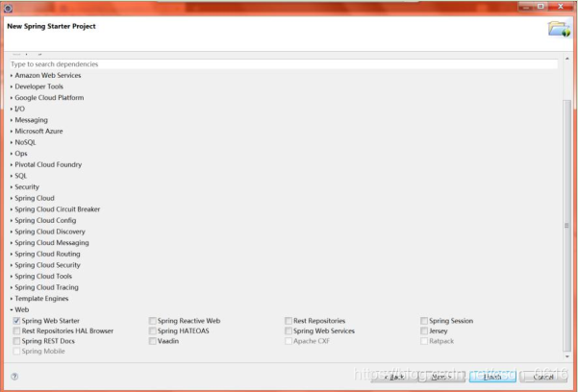Screen dimensions: 578x392
Task: Click the Eclipse window icon in title bar
Action: tap(8, 8)
